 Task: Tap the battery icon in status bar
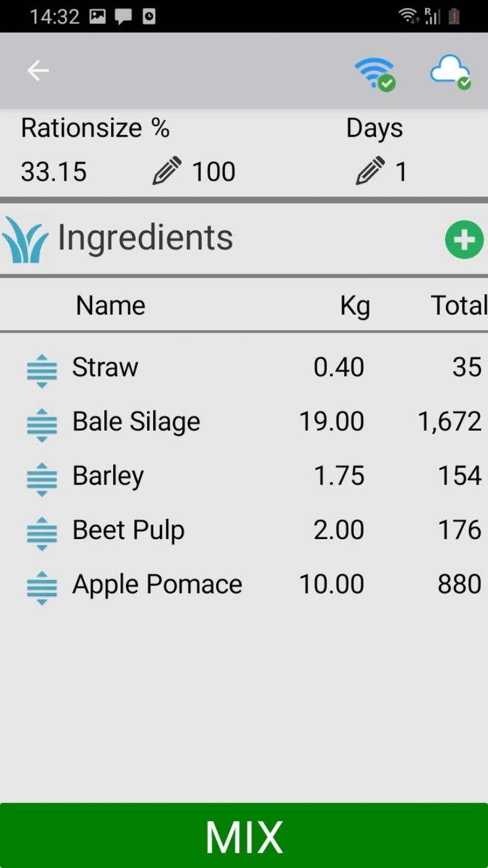pos(454,16)
